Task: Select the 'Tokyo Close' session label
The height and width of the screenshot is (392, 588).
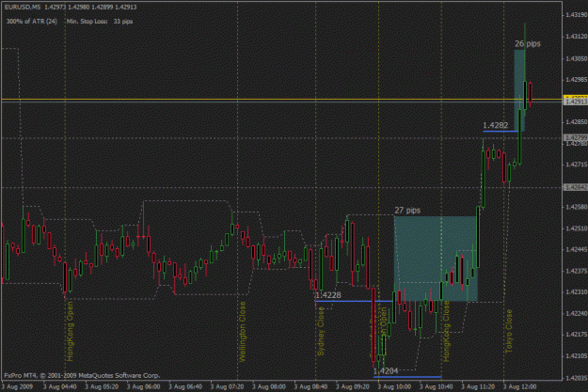Action: (x=508, y=331)
